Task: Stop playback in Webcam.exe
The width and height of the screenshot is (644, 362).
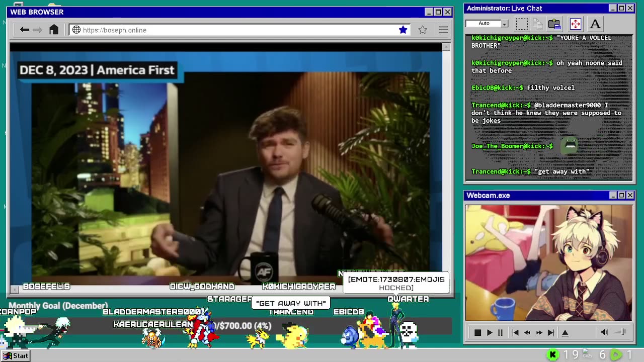Action: click(477, 333)
